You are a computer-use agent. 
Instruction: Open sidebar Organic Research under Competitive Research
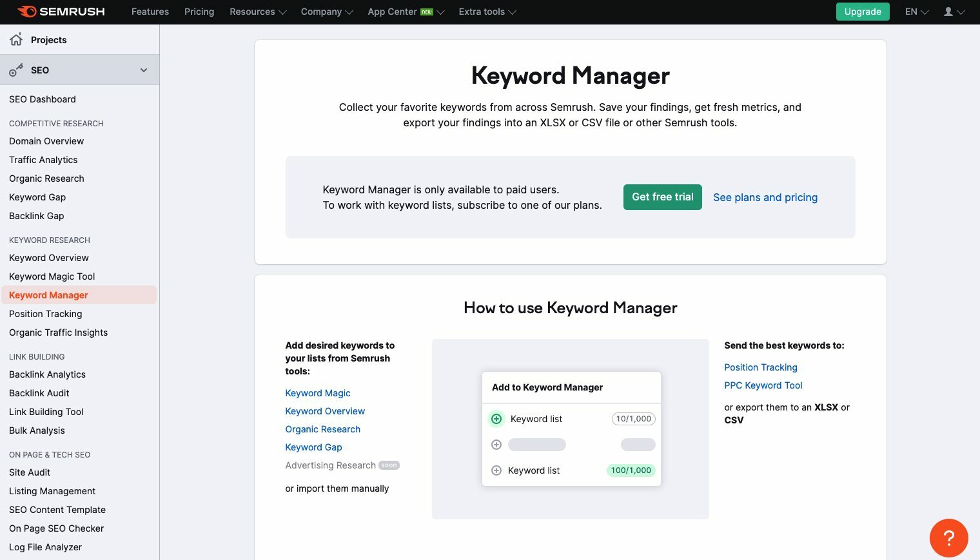[46, 179]
